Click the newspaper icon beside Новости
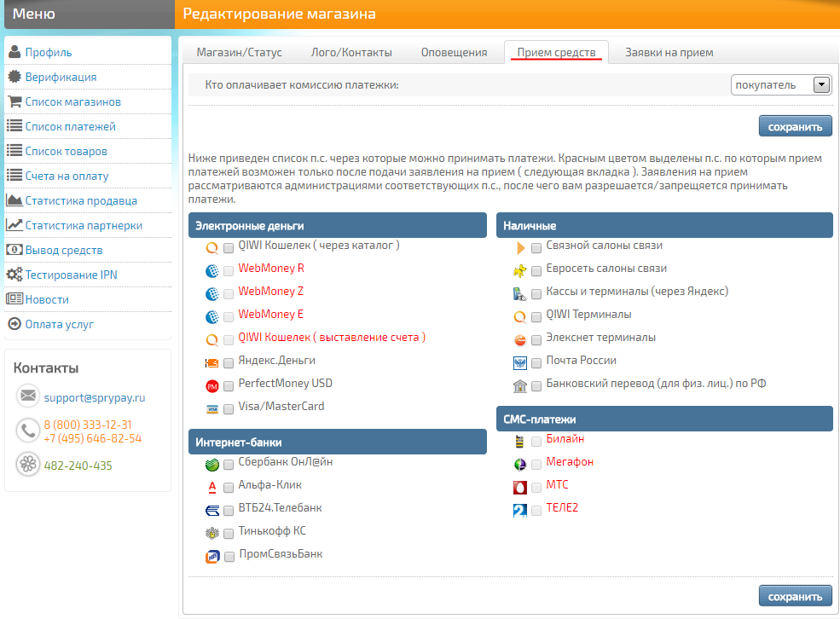840x619 pixels. (14, 298)
